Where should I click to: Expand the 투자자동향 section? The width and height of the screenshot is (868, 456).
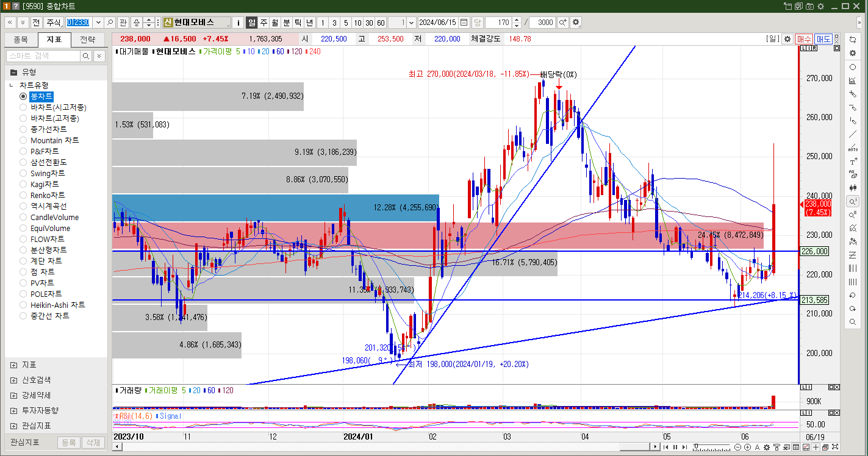[13, 411]
